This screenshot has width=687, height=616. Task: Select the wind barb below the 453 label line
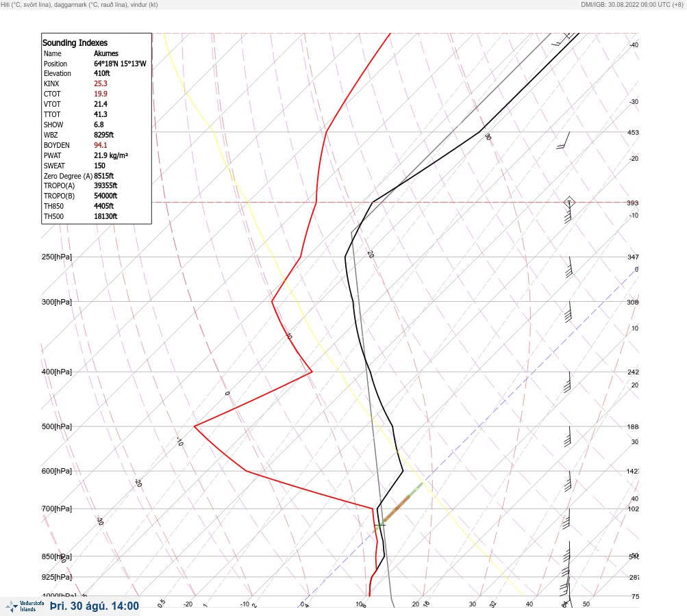coord(564,140)
